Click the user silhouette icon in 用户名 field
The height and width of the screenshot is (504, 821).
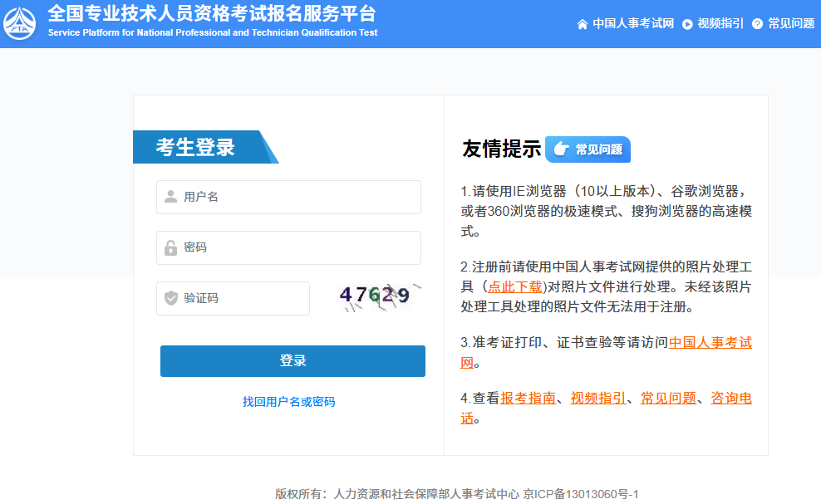[170, 197]
